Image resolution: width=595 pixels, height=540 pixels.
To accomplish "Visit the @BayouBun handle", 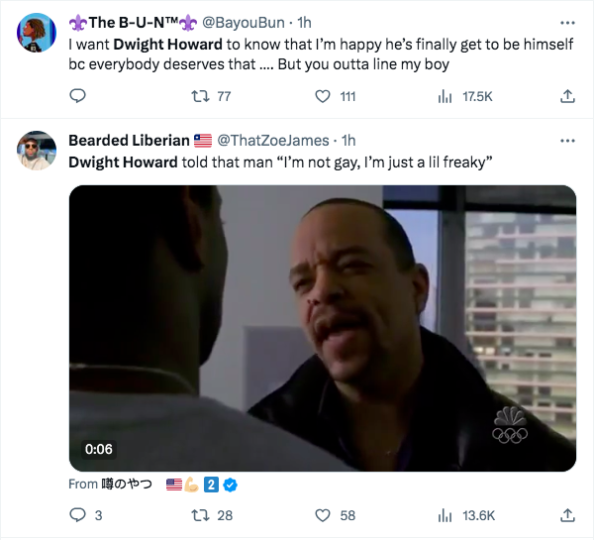I will [x=243, y=23].
